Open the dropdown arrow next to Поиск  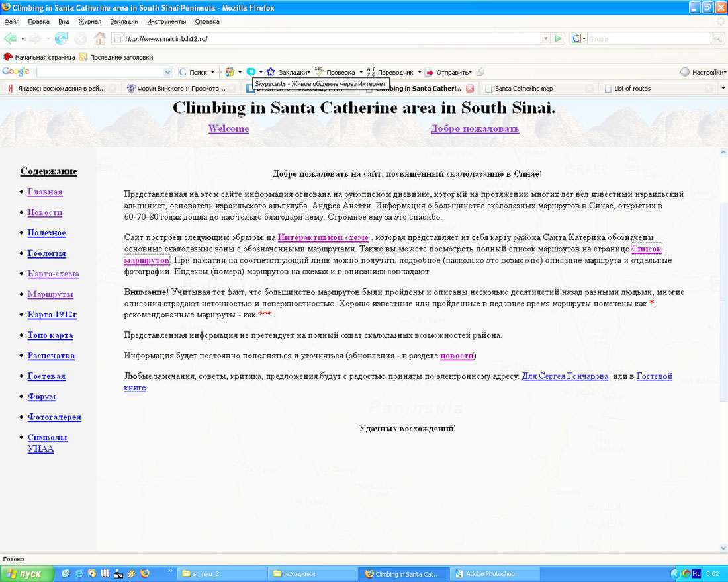click(x=212, y=72)
